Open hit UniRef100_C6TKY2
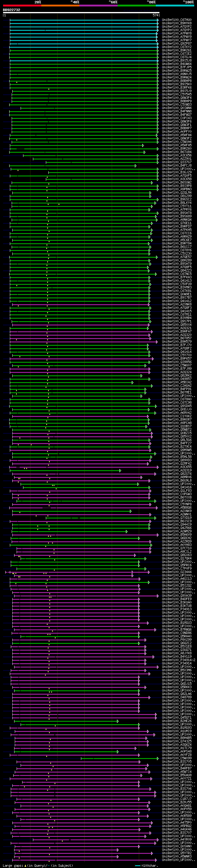 (x=177, y=47)
